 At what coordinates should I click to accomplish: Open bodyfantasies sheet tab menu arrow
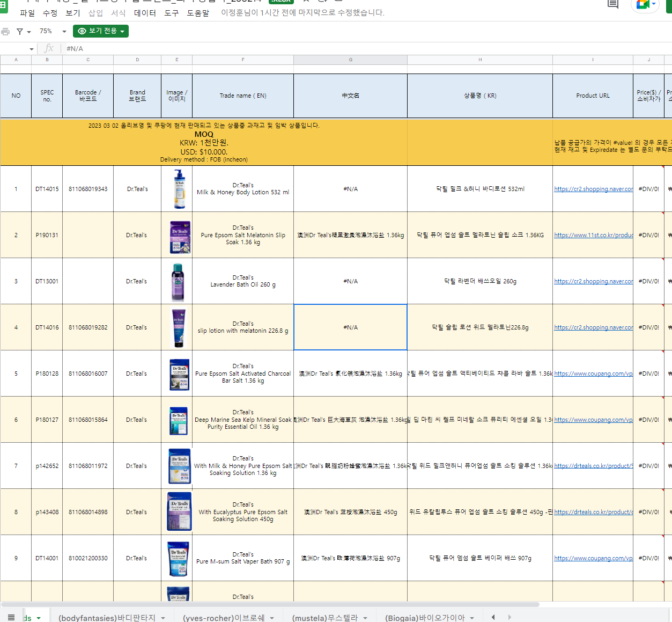(163, 618)
